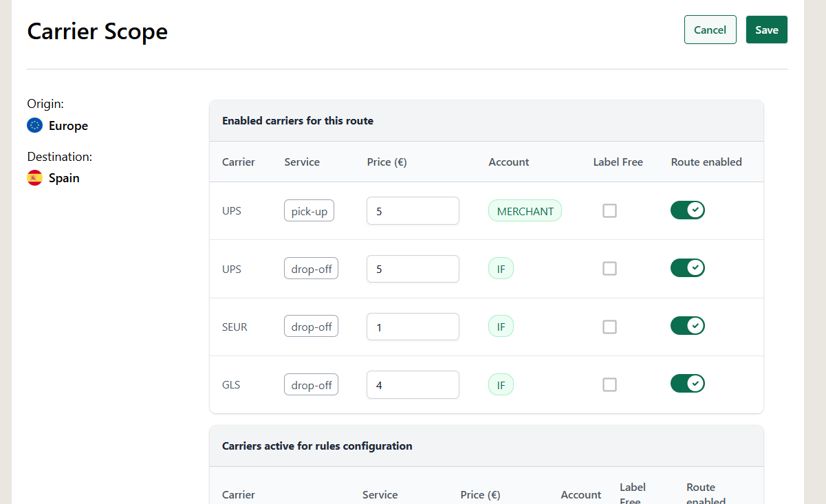This screenshot has width=826, height=504.
Task: Save the carrier scope settings
Action: point(767,30)
